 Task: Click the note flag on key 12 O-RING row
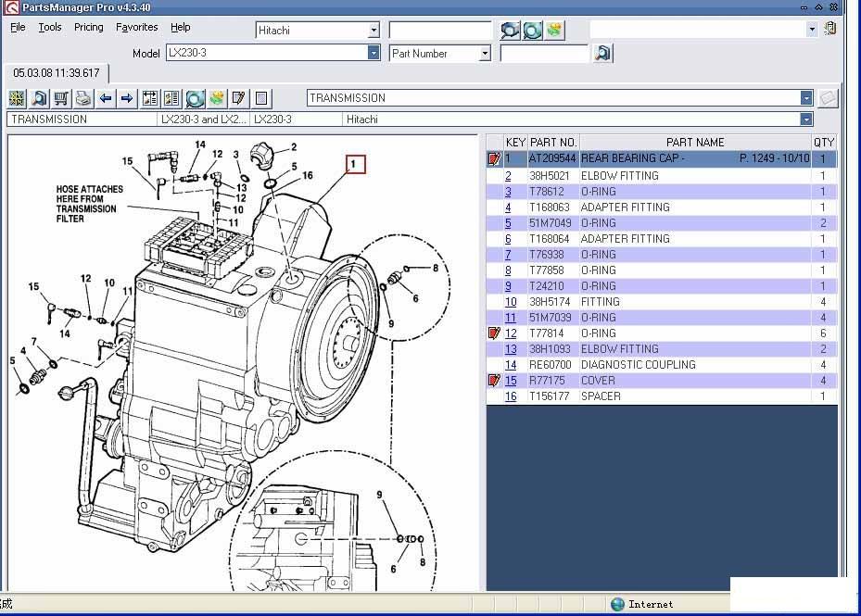(x=494, y=333)
